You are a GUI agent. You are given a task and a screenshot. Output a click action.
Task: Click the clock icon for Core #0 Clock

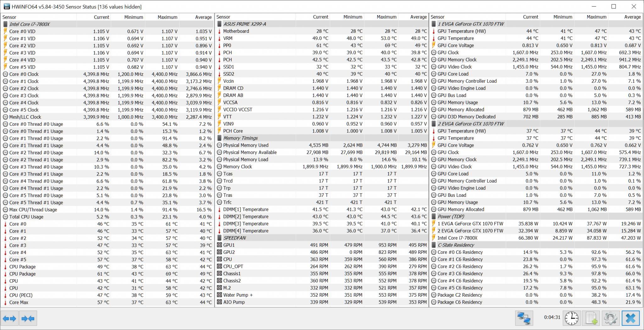[5, 74]
